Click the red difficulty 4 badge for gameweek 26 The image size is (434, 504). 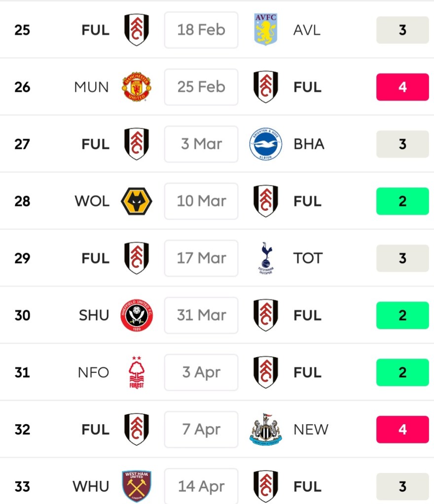pyautogui.click(x=402, y=87)
